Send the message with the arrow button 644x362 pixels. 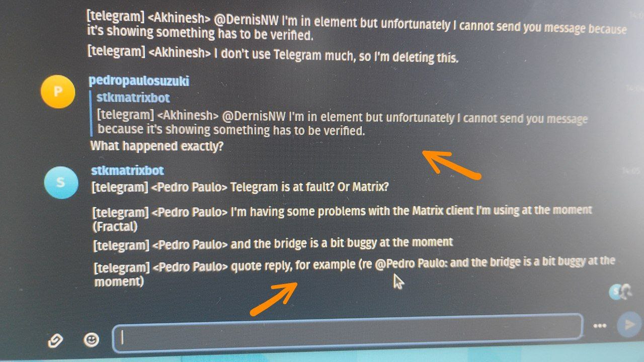click(629, 324)
